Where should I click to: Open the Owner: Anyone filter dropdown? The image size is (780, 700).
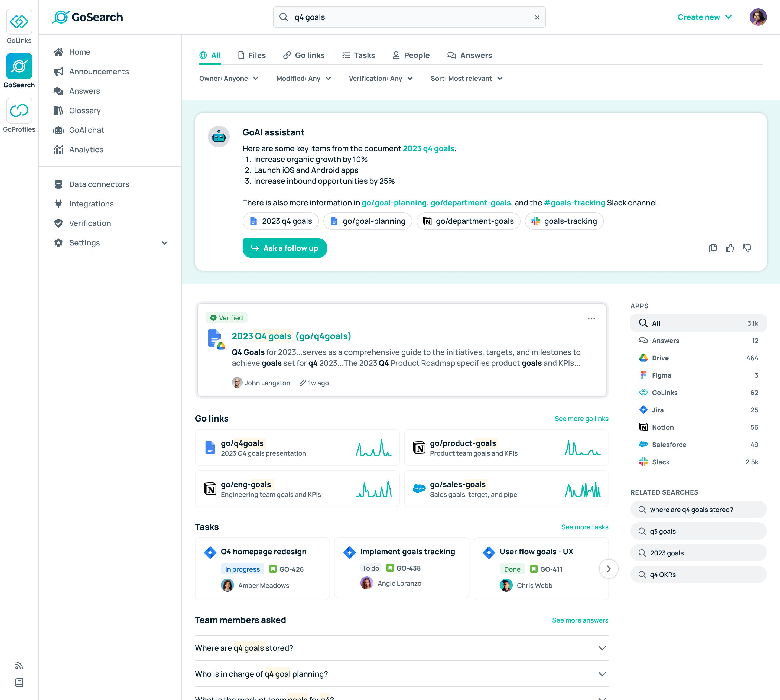(x=229, y=79)
